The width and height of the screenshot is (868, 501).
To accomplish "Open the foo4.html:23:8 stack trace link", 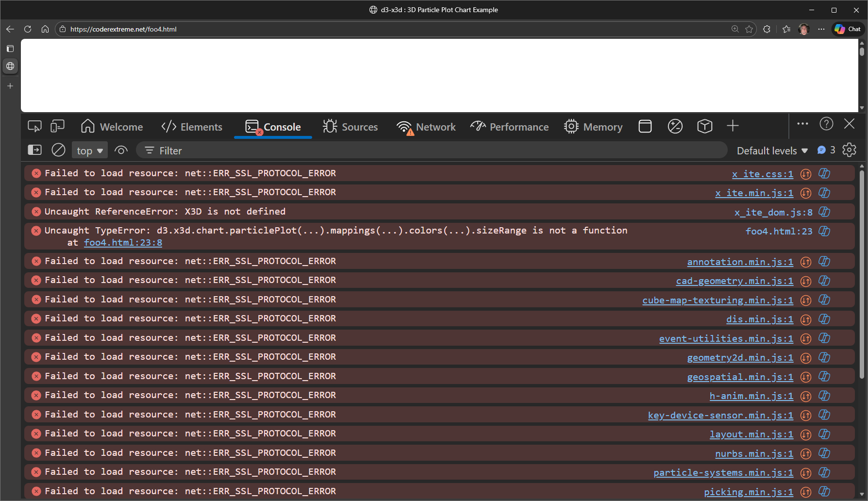I will (123, 243).
